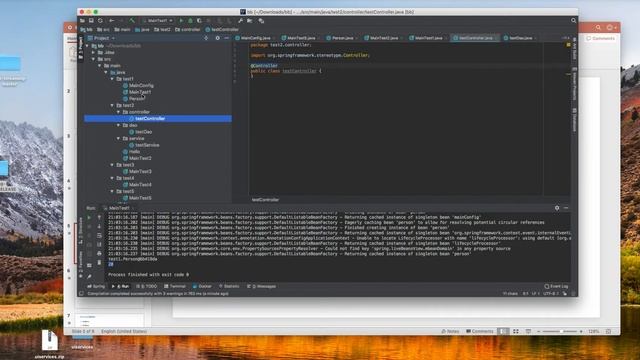Open the Docker tool window tab

[x=202, y=287]
